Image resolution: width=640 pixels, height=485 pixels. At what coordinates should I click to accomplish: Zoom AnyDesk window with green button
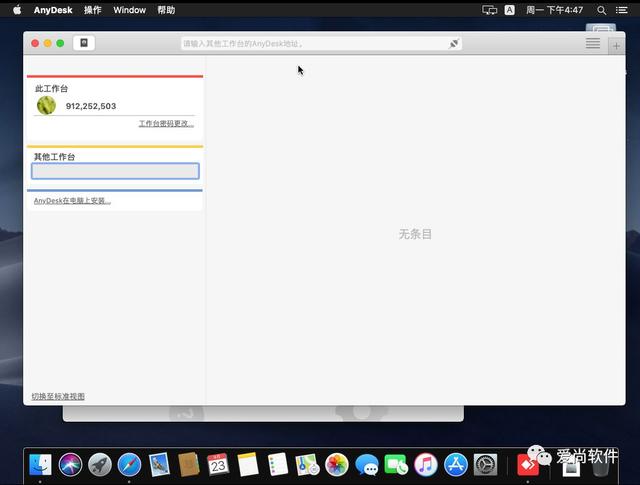tap(60, 43)
